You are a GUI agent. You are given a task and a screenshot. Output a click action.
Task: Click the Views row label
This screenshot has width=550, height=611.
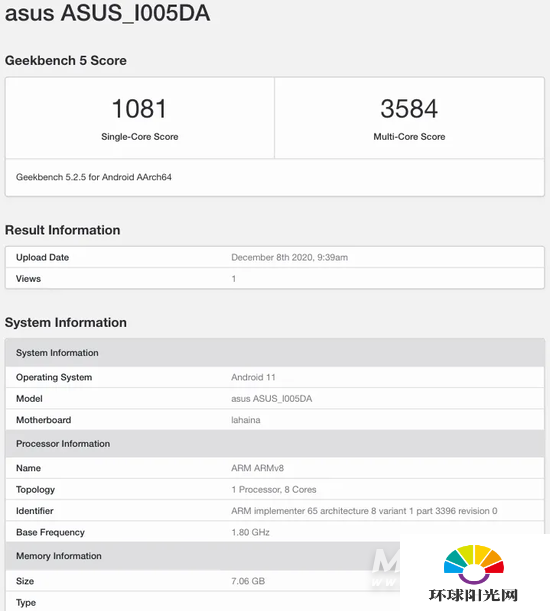28,279
